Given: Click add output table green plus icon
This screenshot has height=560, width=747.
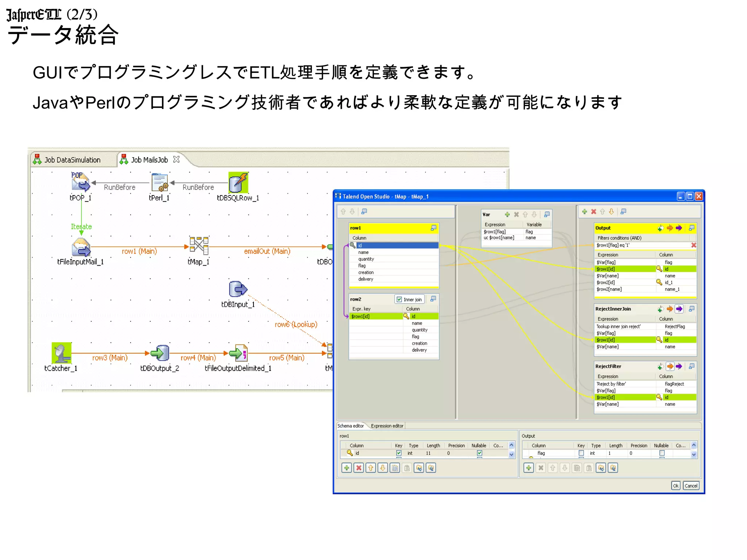Looking at the screenshot, I should (x=584, y=212).
